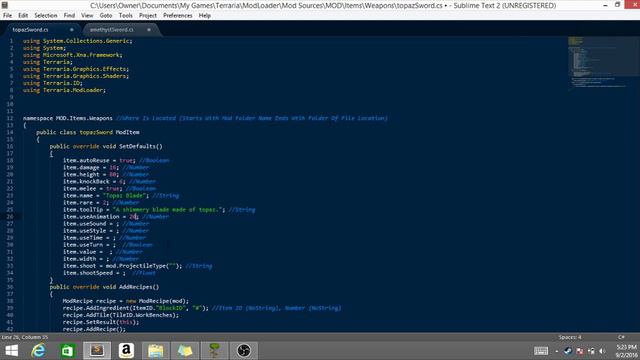Close the amethystSword.cs tab via its dot
Screen dimensions: 640x360
coord(149,30)
